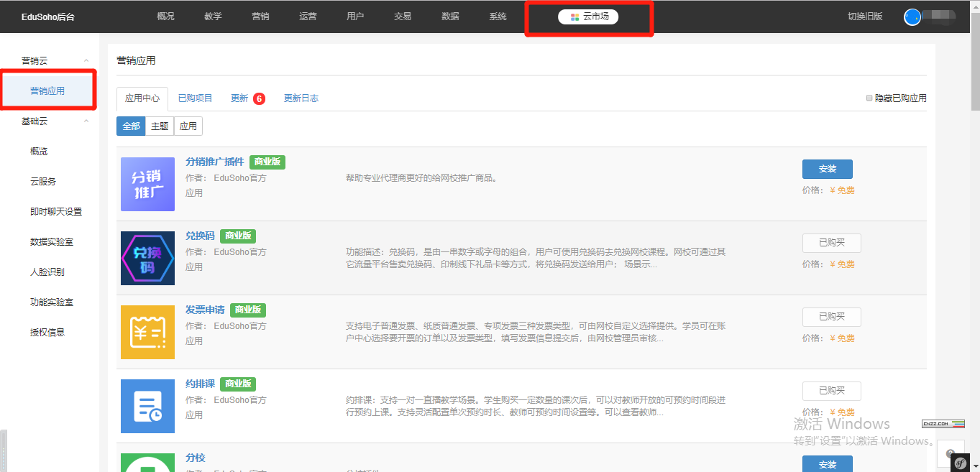Open the 更新日志 tab
980x472 pixels.
(x=301, y=98)
